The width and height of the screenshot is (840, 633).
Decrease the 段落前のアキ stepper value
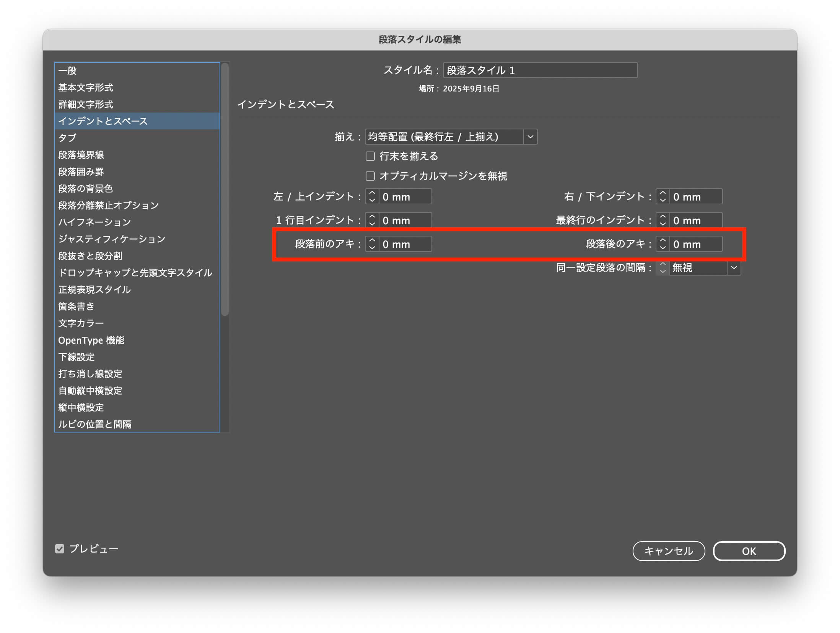coord(372,248)
